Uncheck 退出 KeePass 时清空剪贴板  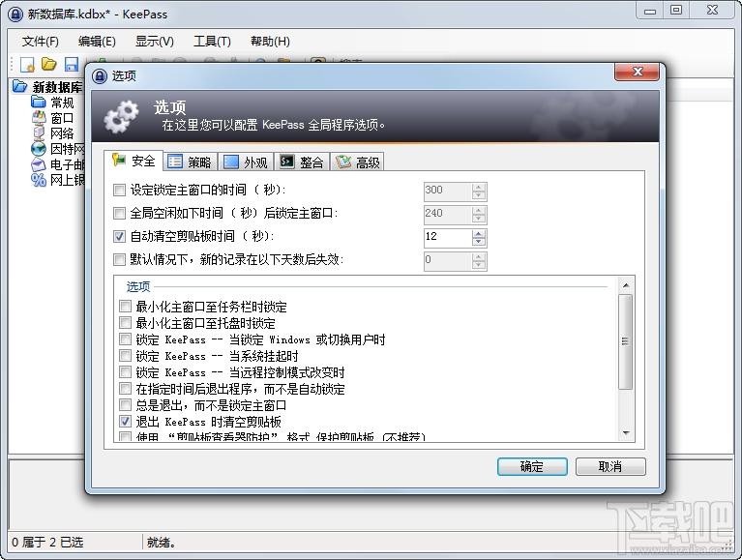[x=125, y=421]
